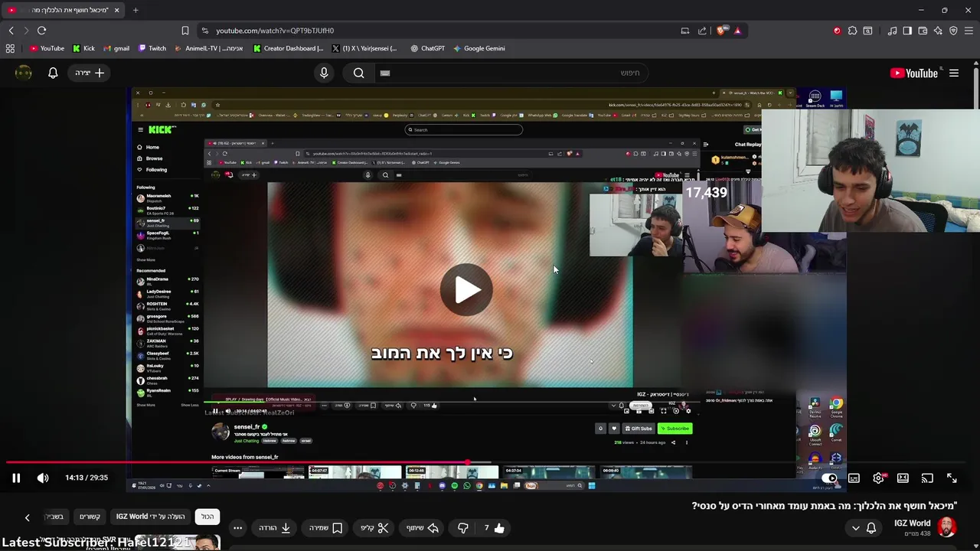Open Brave Wallet icon
Screen dimensions: 980x551
[923, 31]
